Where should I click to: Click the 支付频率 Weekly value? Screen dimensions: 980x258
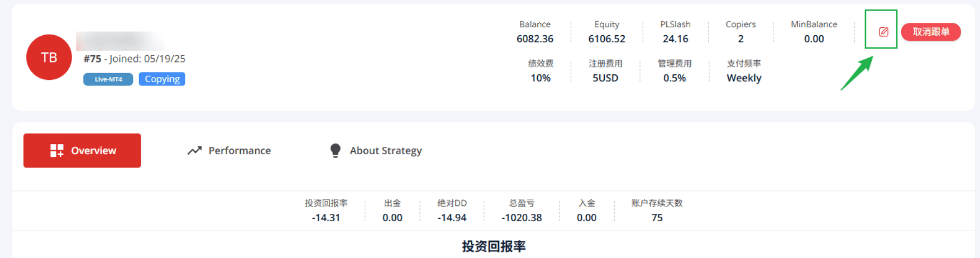click(744, 78)
